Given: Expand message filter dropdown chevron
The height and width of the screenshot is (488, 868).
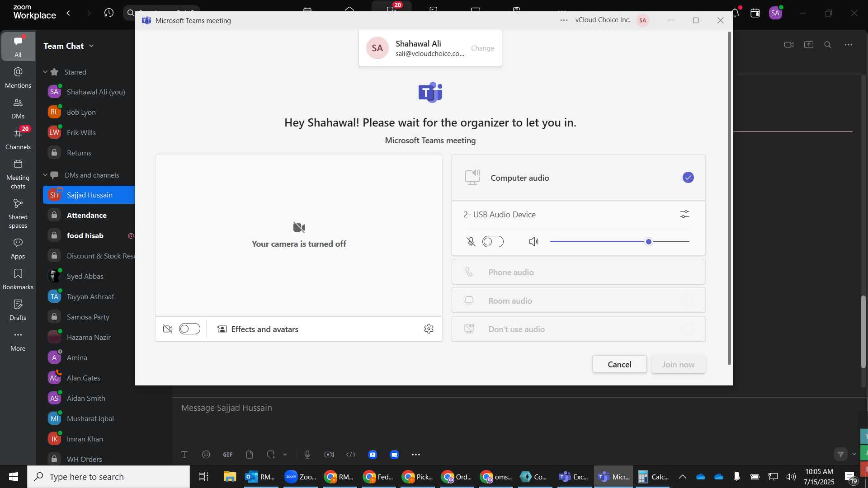Looking at the screenshot, I should tap(854, 454).
